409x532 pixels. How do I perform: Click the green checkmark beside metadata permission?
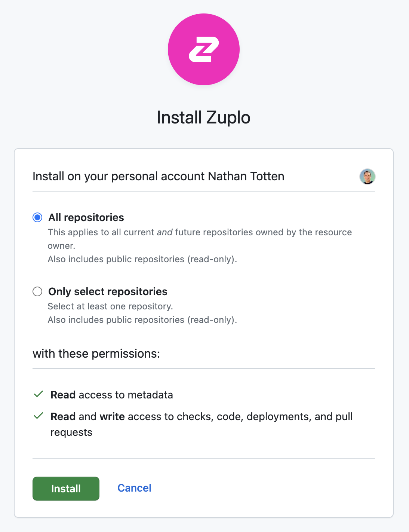[x=39, y=394]
